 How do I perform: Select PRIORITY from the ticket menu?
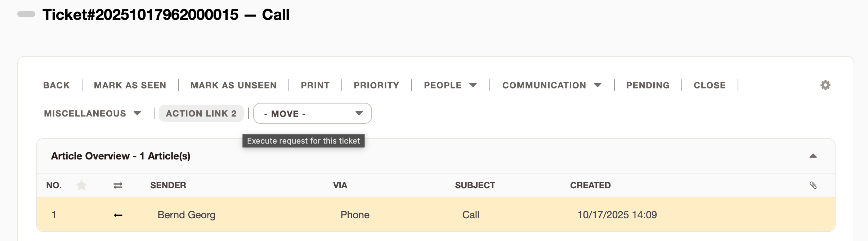click(x=376, y=85)
